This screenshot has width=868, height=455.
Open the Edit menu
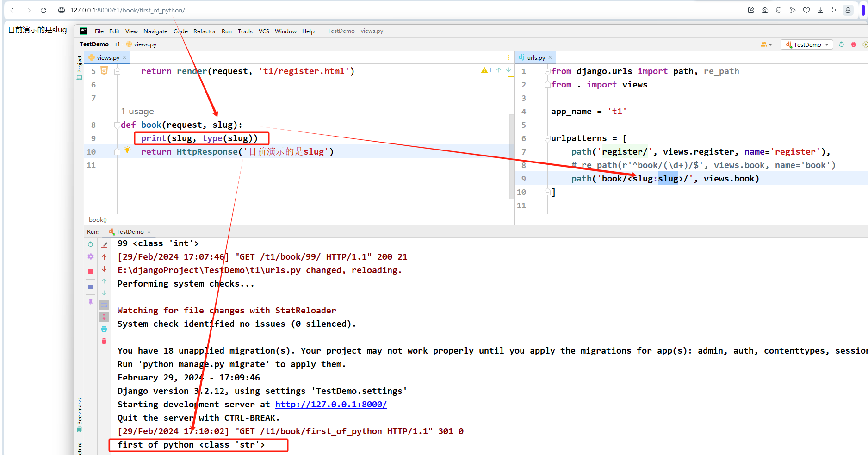pos(114,31)
